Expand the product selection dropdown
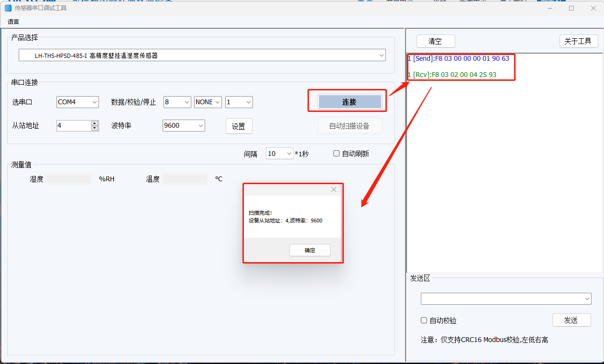Screen dimensions: 604x364 (x=381, y=55)
